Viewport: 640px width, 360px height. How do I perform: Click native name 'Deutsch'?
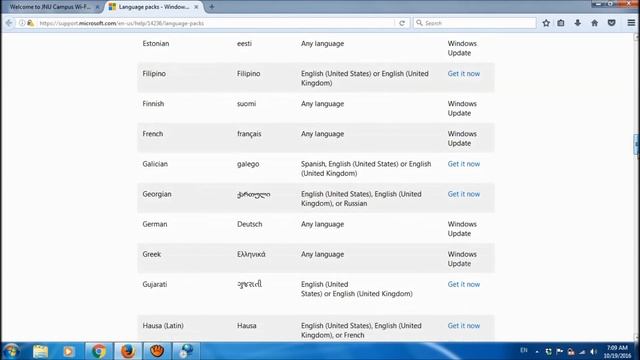click(x=250, y=224)
